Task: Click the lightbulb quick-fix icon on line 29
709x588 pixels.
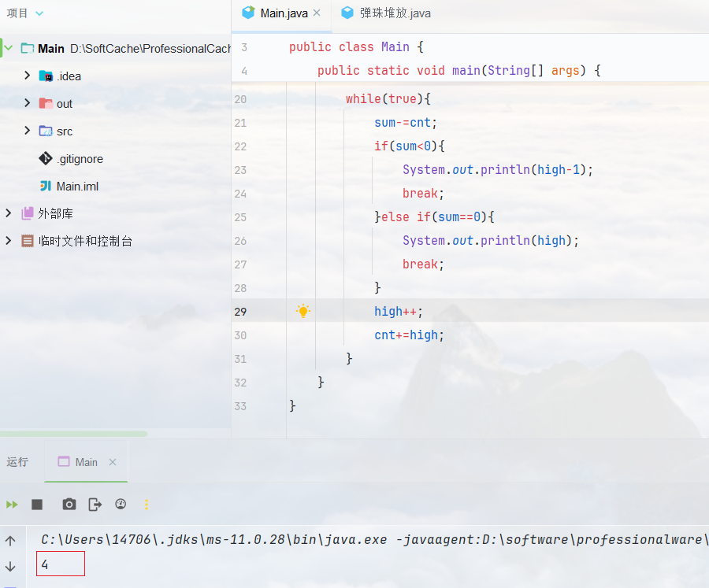Action: click(303, 311)
